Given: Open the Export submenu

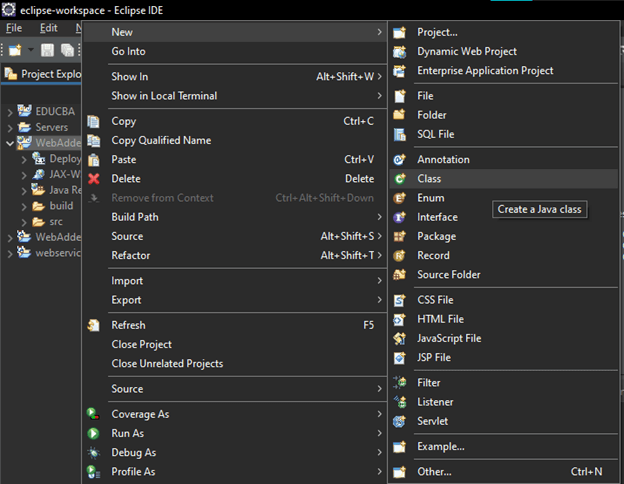Looking at the screenshot, I should coord(235,300).
